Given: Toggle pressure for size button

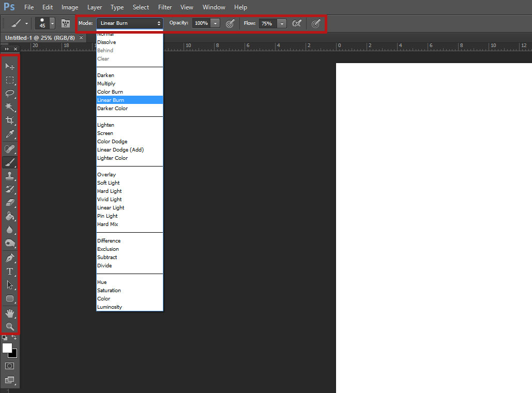Looking at the screenshot, I should pos(316,23).
